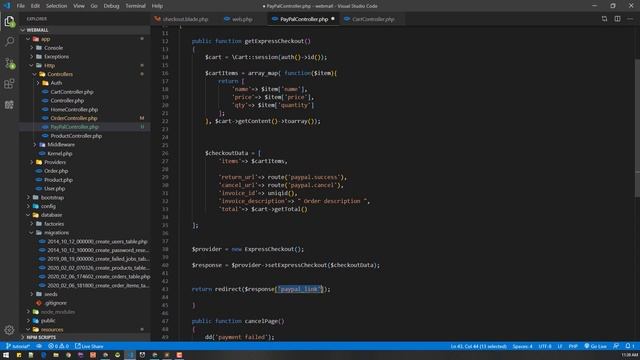
Task: Open the Go menu
Action: click(x=94, y=6)
